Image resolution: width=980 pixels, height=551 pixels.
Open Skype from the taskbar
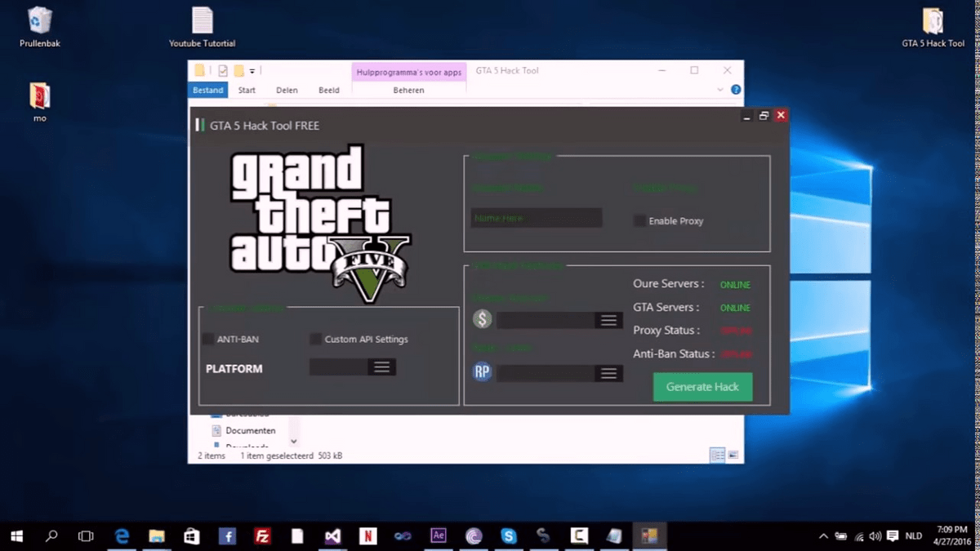[x=509, y=536]
